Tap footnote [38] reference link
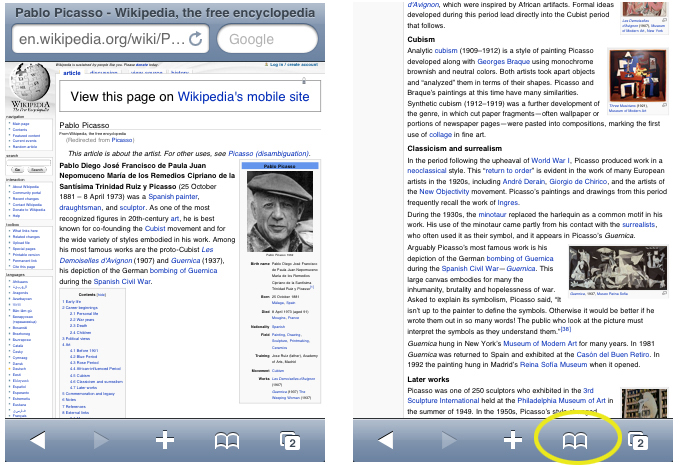Image resolution: width=680 pixels, height=467 pixels. point(566,330)
